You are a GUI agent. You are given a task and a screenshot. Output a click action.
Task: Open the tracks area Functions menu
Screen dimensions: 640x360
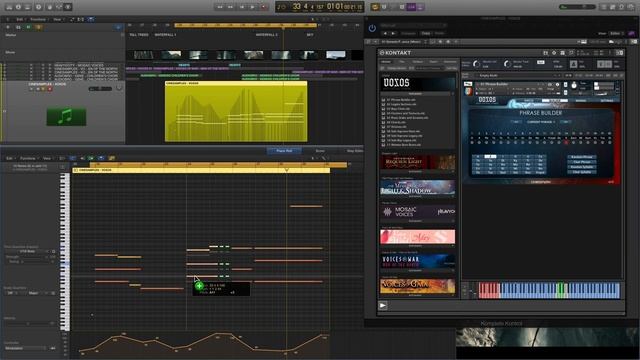pos(38,19)
